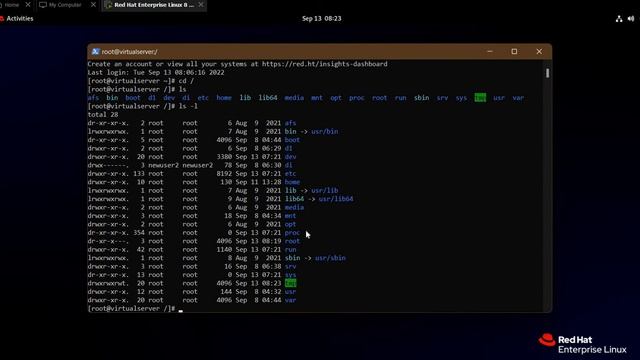Viewport: 640px width, 360px height.
Task: Switch to the Home tab
Action: (x=11, y=5)
